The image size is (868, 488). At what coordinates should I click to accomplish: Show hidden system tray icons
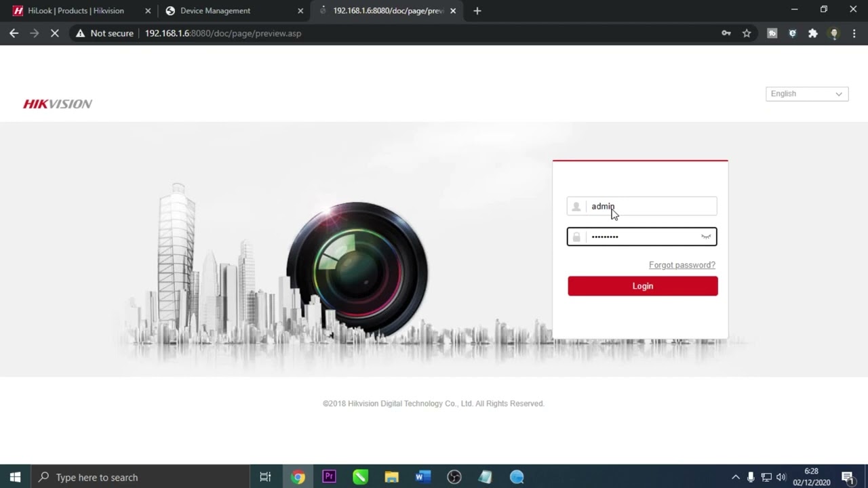(x=735, y=477)
